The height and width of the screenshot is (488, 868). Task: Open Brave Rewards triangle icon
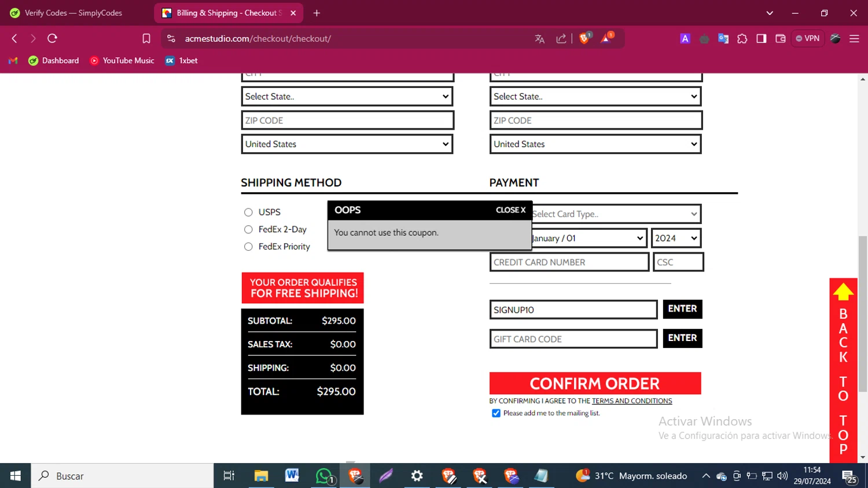pos(606,38)
